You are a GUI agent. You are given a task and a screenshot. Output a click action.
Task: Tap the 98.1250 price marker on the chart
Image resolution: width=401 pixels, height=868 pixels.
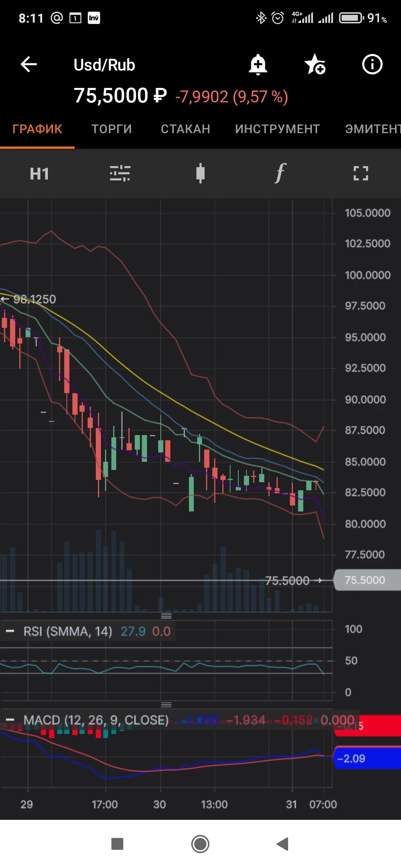(x=35, y=299)
